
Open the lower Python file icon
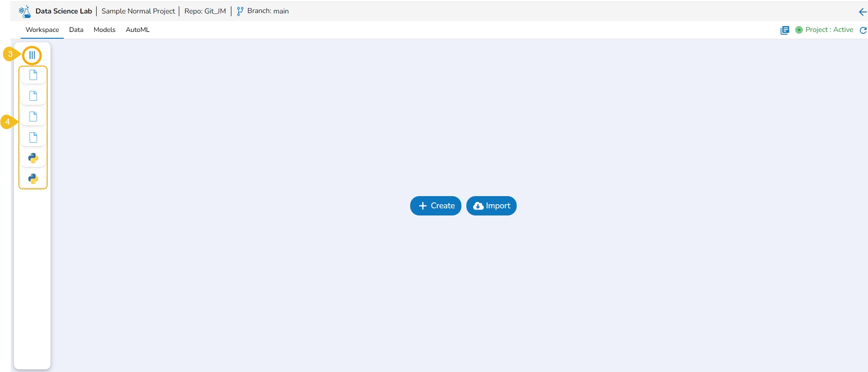(33, 179)
